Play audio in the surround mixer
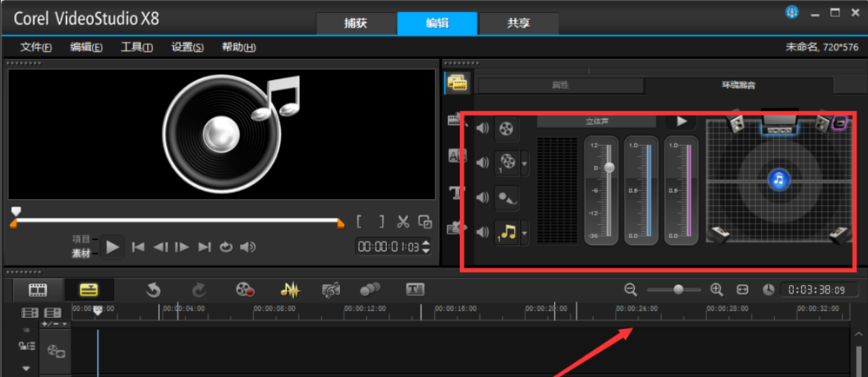Screen dimensions: 868x377 point(682,121)
